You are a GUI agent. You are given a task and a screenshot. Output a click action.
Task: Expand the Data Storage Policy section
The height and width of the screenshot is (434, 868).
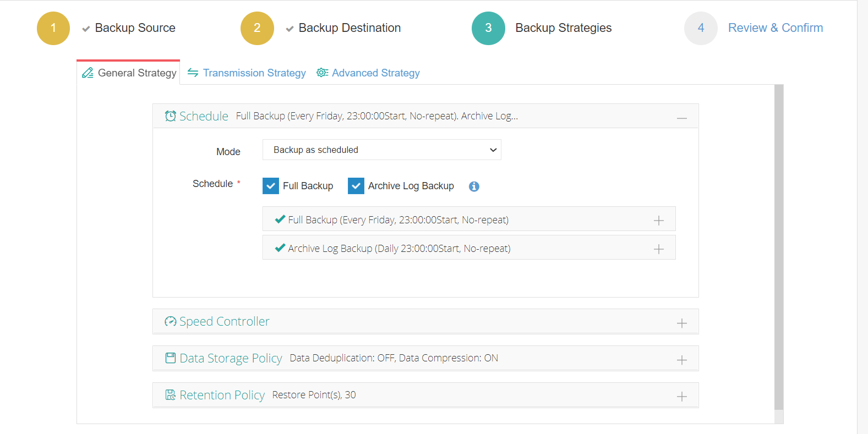click(682, 360)
